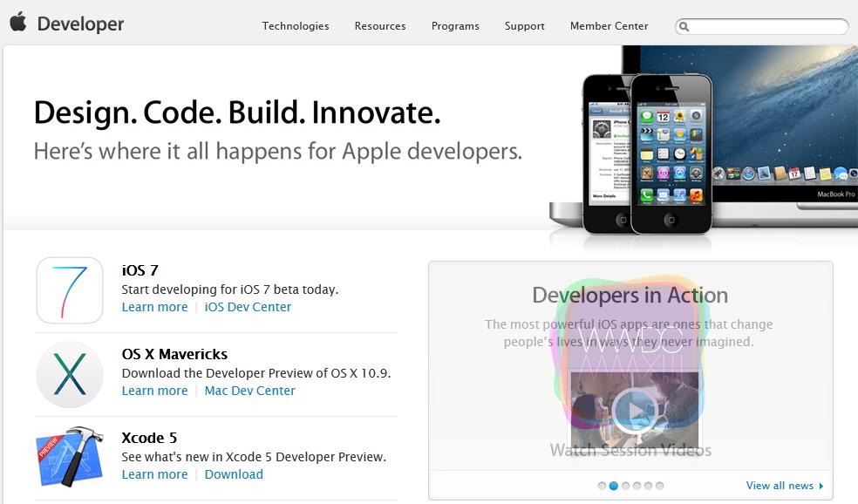
Task: Select the sixth carousel dot
Action: (x=660, y=486)
